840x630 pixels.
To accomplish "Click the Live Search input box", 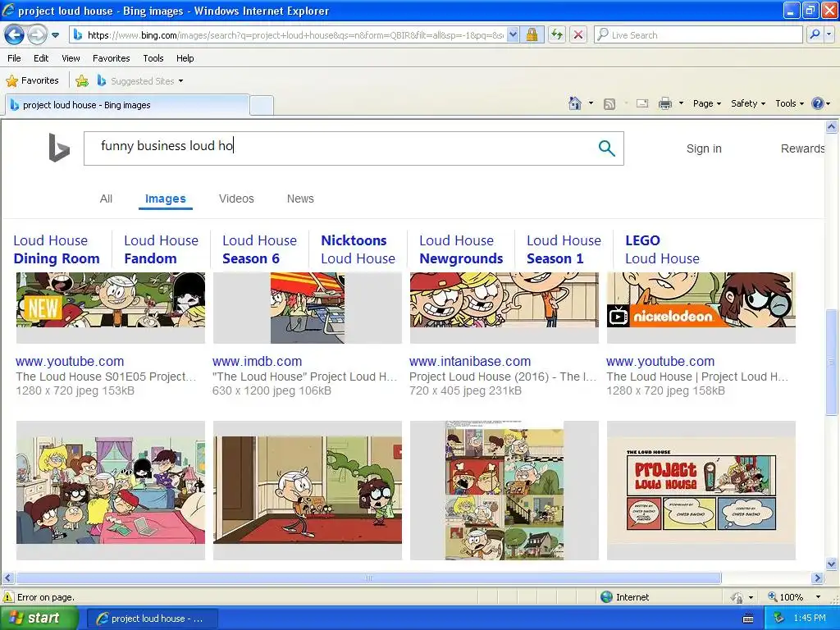I will point(699,34).
